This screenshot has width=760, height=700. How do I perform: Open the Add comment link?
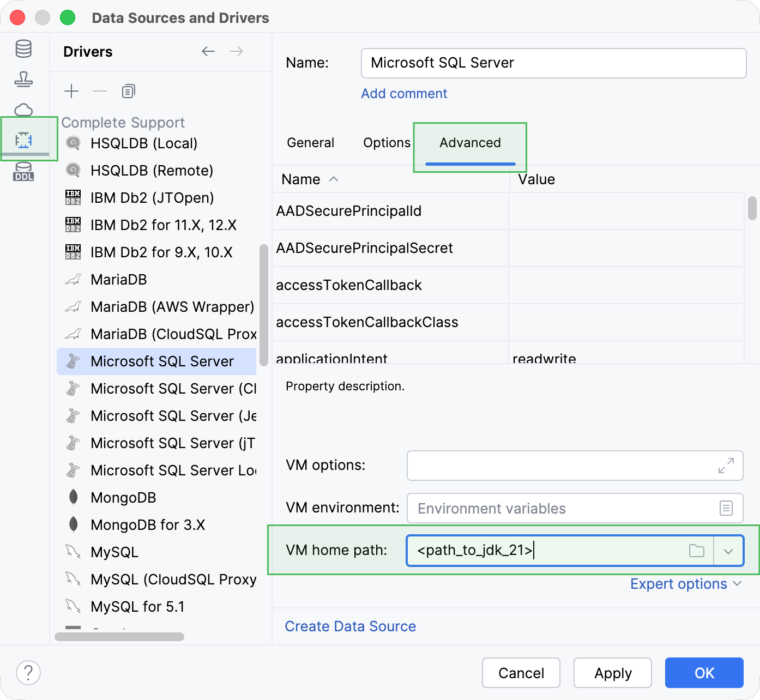403,93
